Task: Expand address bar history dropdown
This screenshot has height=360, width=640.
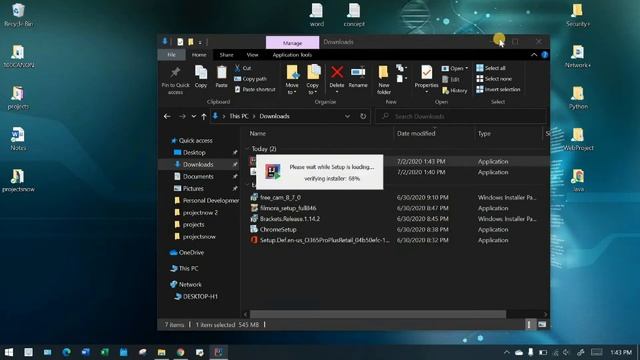Action: [x=347, y=116]
